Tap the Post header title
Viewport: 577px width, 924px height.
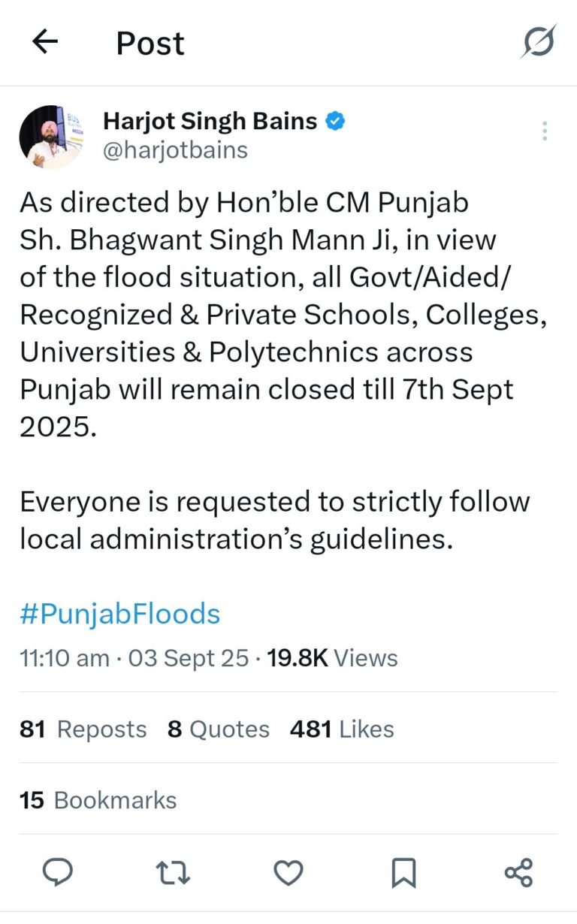click(150, 44)
